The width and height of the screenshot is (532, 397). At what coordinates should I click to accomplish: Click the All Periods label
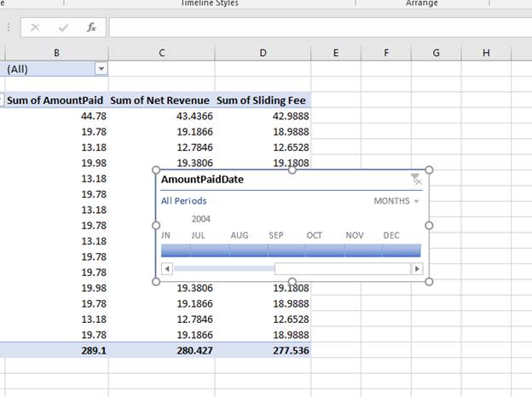[183, 201]
